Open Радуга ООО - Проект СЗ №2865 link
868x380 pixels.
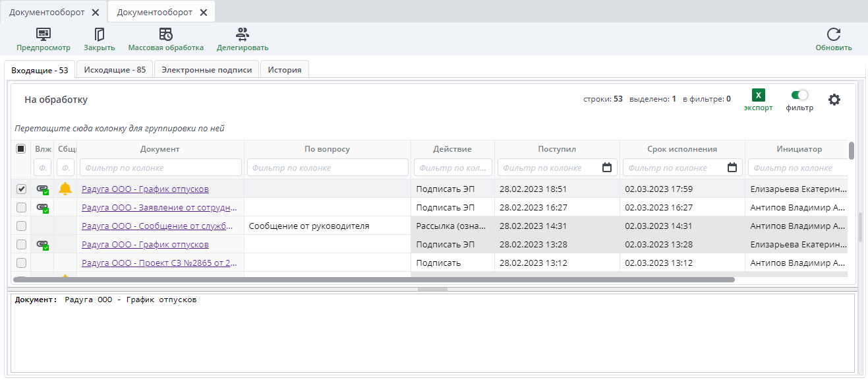pyautogui.click(x=160, y=263)
